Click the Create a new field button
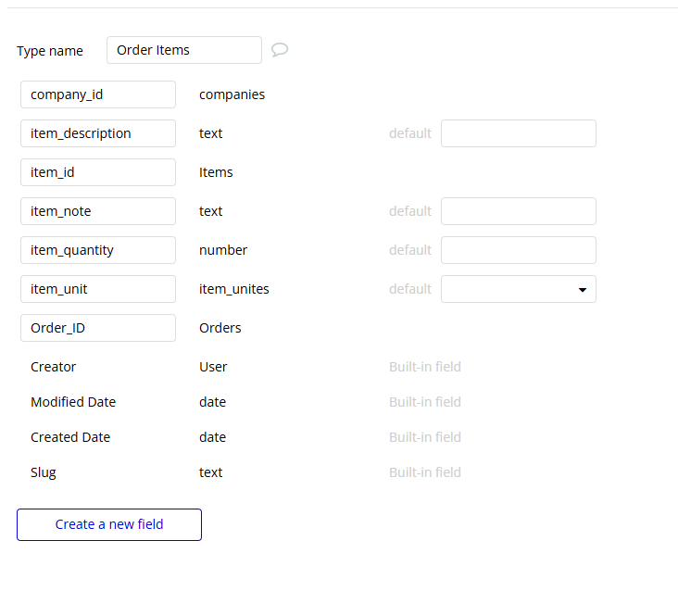 (109, 524)
